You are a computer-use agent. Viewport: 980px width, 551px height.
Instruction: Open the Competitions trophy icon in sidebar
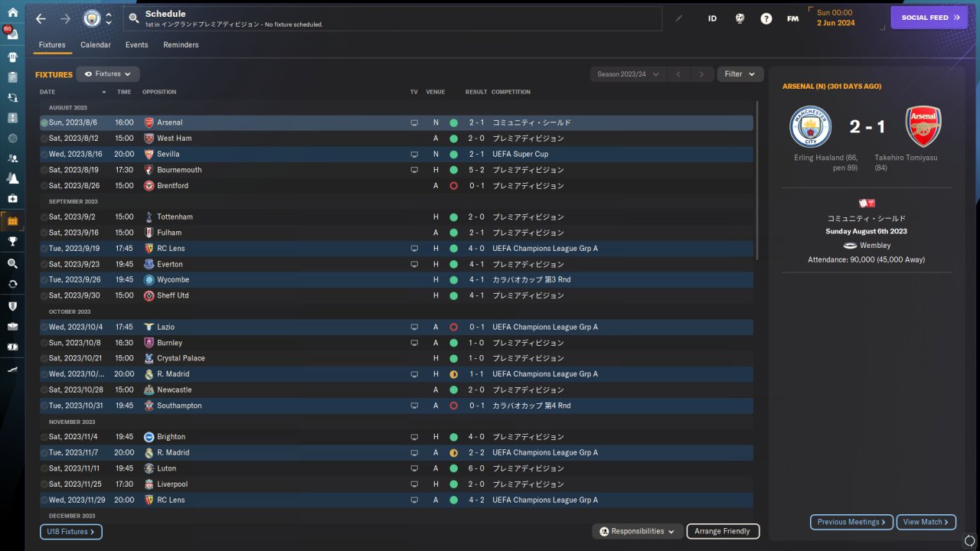pyautogui.click(x=12, y=241)
